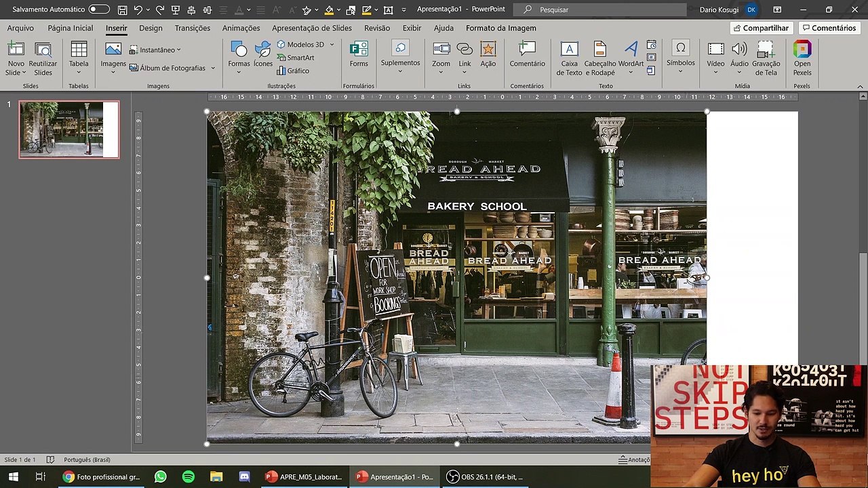Click Álbum de Fotografias button

tap(167, 68)
